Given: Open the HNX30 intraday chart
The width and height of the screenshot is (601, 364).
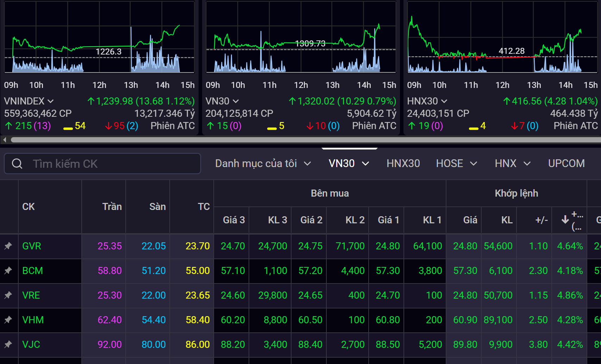Looking at the screenshot, I should (x=502, y=37).
